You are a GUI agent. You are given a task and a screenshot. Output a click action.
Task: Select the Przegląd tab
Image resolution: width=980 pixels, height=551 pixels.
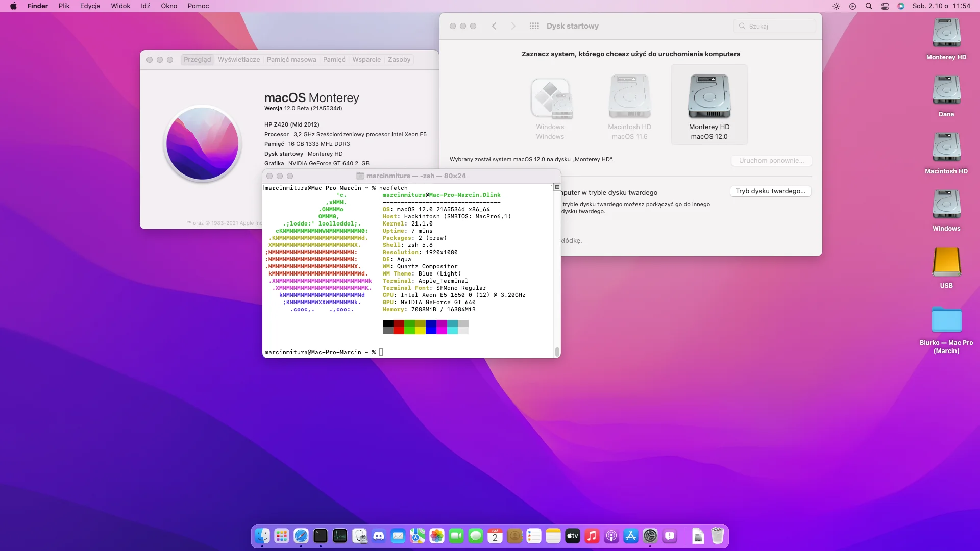point(197,60)
